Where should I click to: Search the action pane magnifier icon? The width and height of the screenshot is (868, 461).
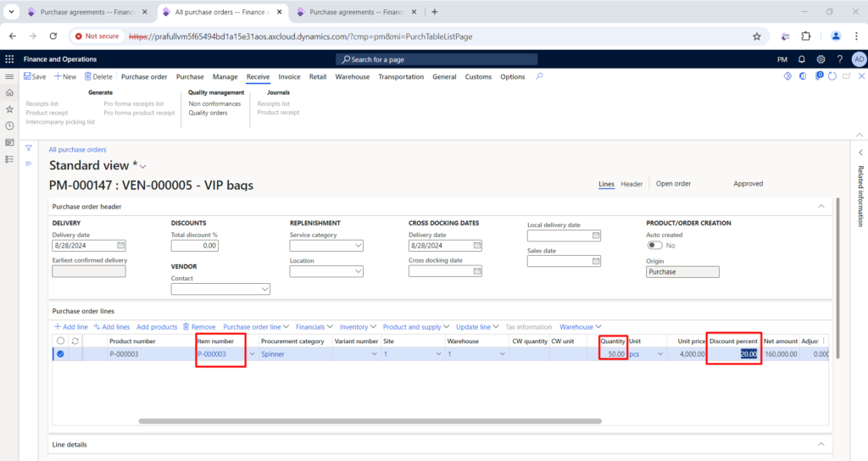(539, 76)
